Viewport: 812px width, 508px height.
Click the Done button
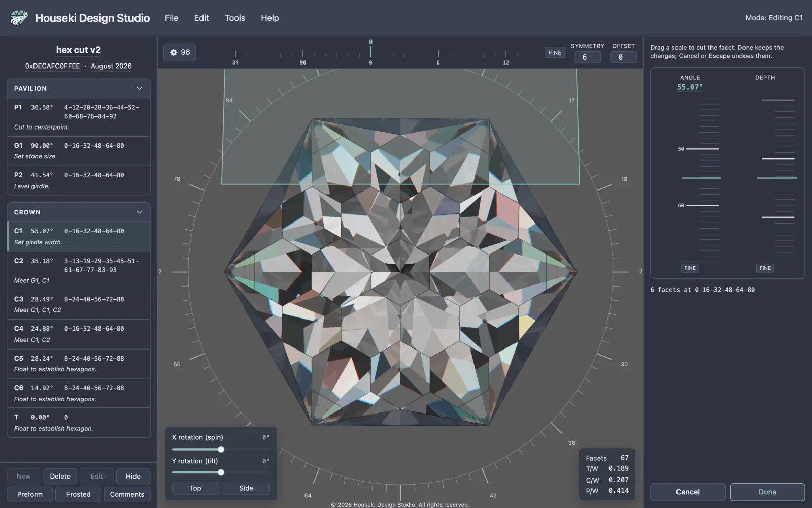pyautogui.click(x=767, y=492)
